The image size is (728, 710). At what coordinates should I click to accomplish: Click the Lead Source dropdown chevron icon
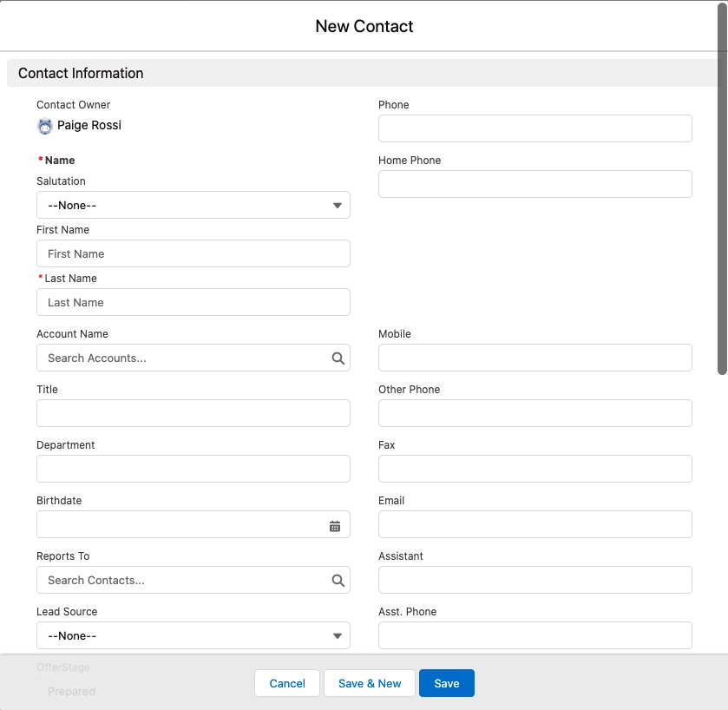[338, 635]
